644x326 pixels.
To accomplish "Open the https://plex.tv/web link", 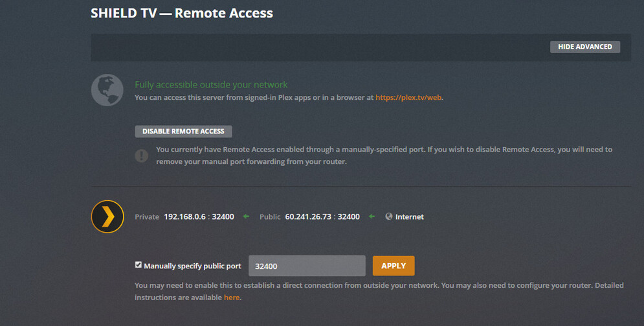I will pyautogui.click(x=409, y=98).
